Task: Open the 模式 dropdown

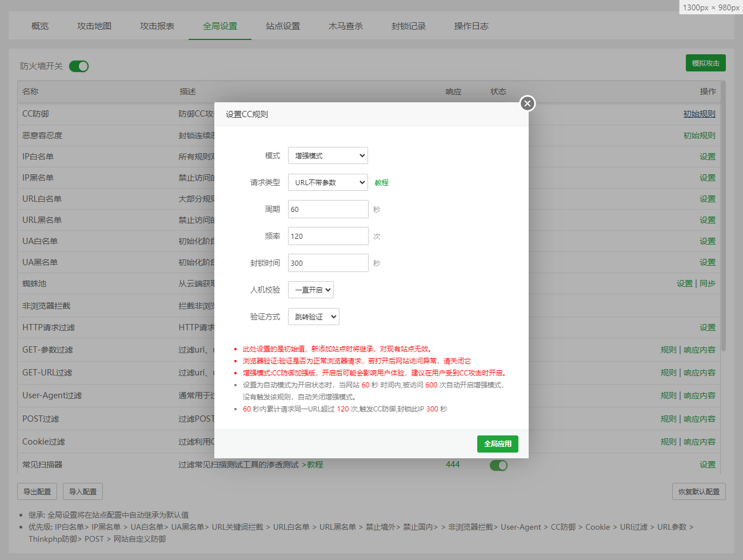Action: [x=327, y=155]
